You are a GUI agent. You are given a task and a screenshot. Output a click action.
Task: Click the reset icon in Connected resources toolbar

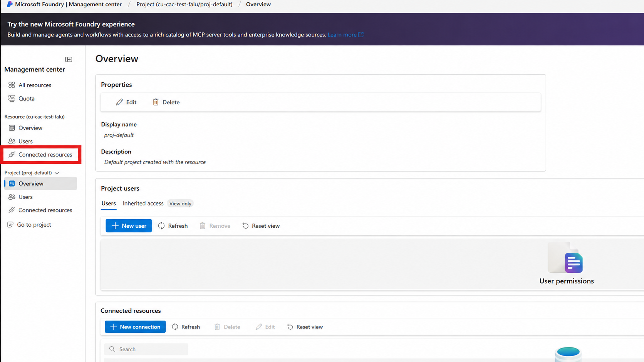pos(290,327)
